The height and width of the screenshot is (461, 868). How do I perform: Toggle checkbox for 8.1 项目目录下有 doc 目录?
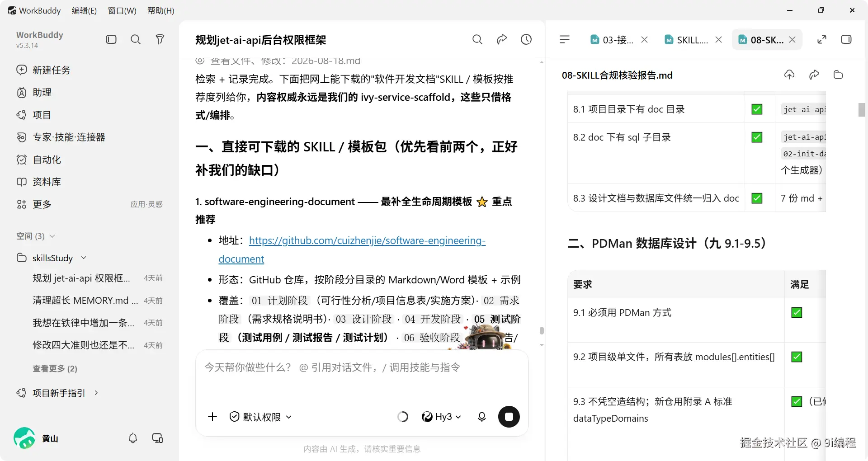757,109
